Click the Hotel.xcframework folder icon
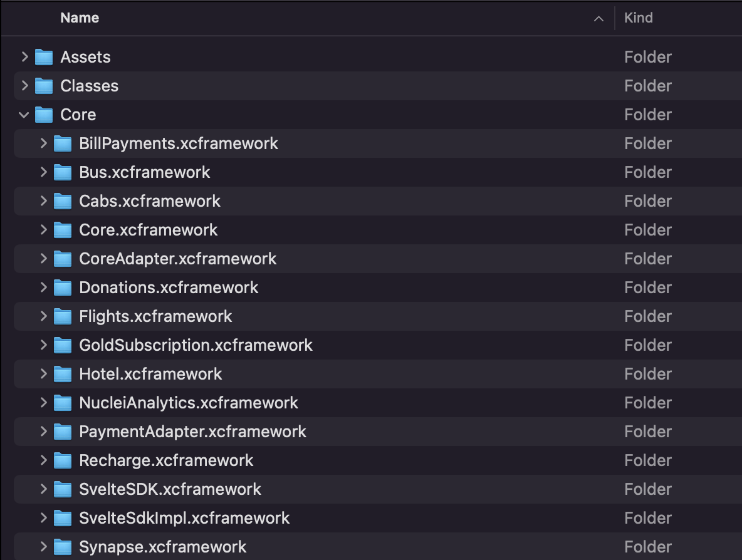742x560 pixels. click(x=63, y=374)
